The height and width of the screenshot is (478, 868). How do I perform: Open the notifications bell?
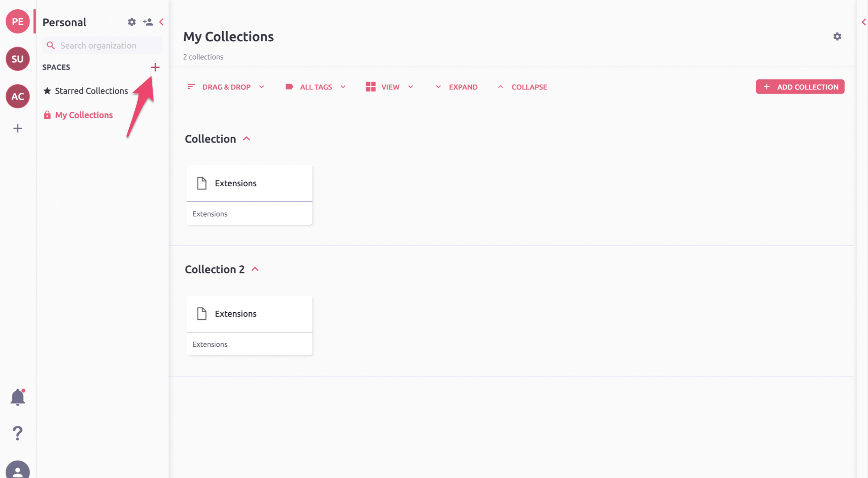(x=17, y=397)
